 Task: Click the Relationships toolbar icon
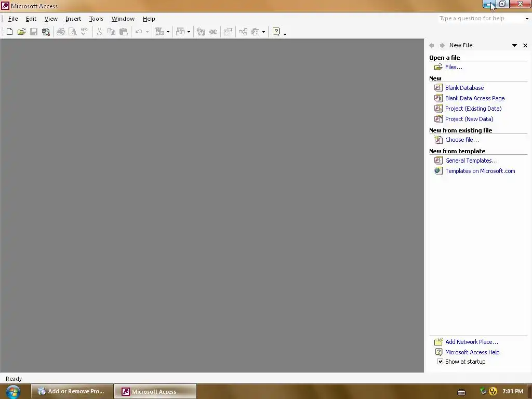point(243,32)
